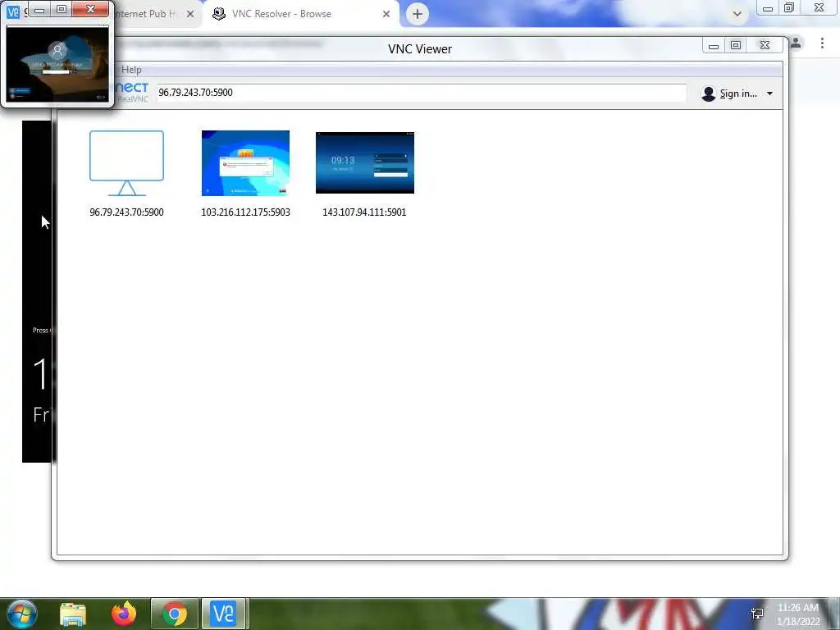Open File Explorer from the taskbar
This screenshot has width=840, height=630.
coord(73,614)
